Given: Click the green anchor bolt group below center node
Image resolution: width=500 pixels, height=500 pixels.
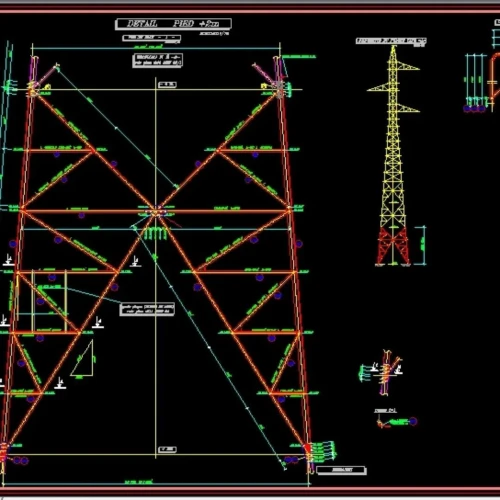Looking at the screenshot, I should tap(156, 233).
